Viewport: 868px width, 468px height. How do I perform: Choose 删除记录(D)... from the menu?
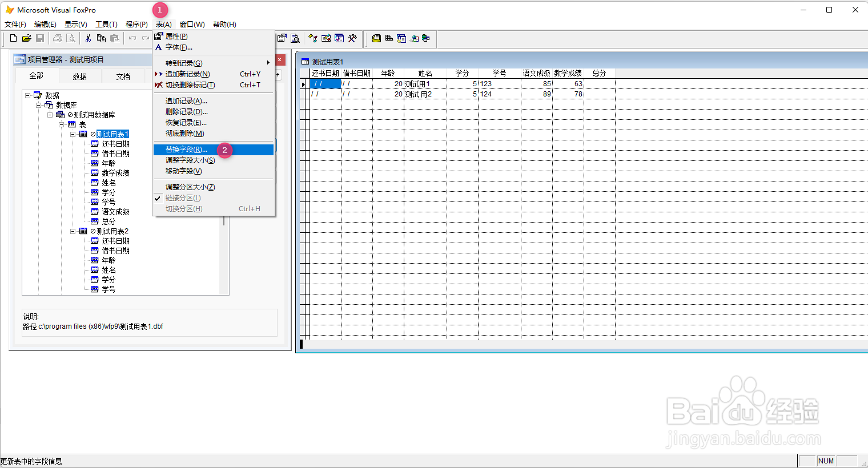(x=214, y=111)
